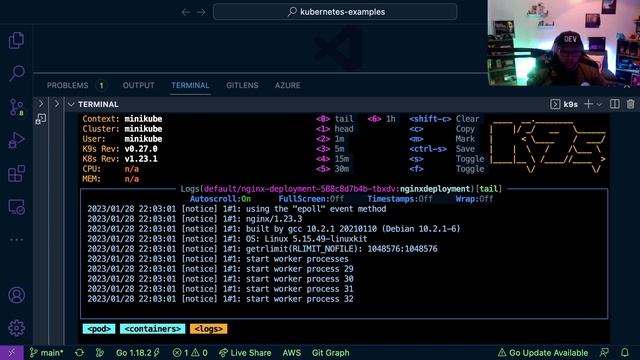The height and width of the screenshot is (360, 640).
Task: Open notifications bell icon
Action: pos(624,353)
